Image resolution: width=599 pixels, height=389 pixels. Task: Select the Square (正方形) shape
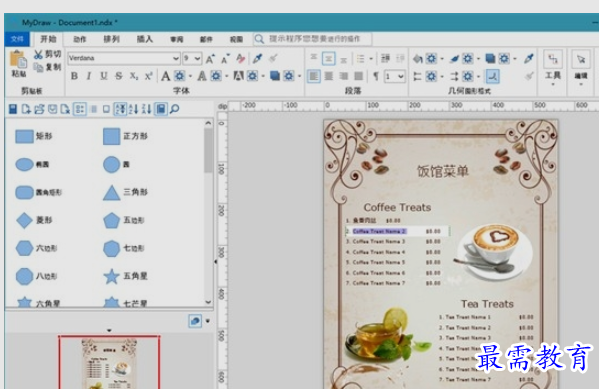(125, 136)
